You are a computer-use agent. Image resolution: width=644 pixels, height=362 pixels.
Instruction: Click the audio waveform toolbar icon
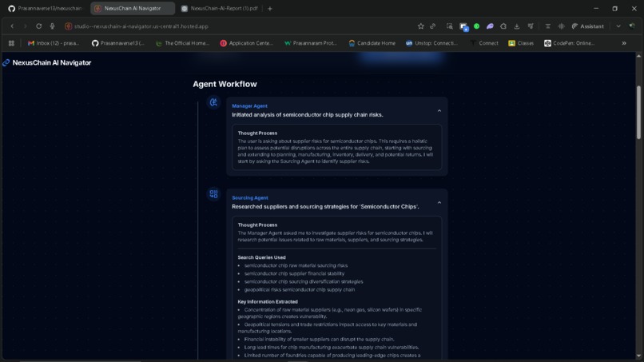pyautogui.click(x=561, y=26)
